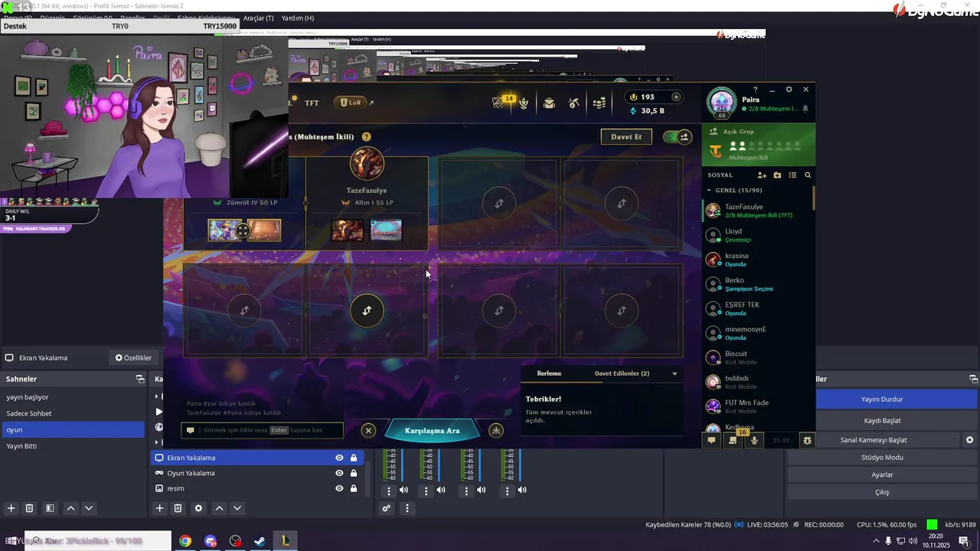Open scene filters icon
The height and width of the screenshot is (551, 980).
[49, 508]
